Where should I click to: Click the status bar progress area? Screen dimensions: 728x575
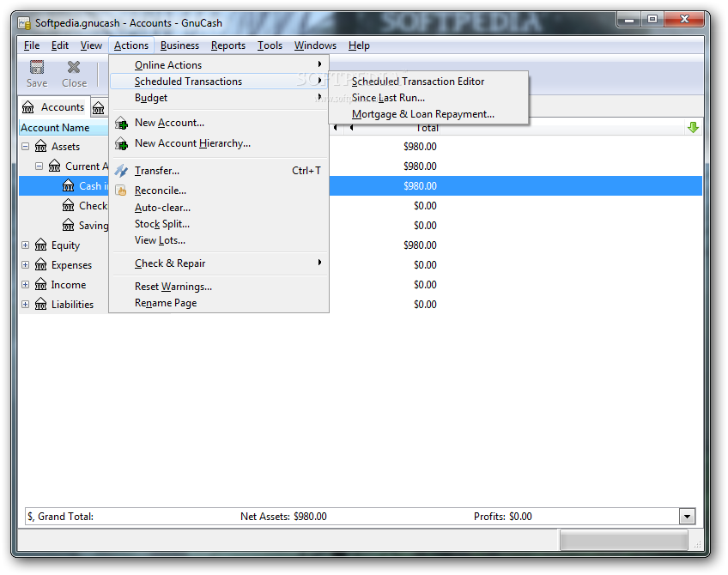coord(624,540)
